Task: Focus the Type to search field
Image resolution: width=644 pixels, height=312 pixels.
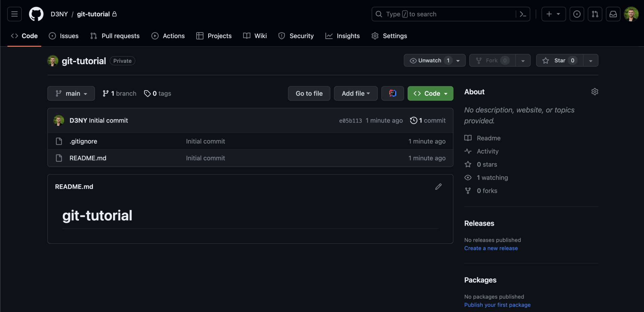Action: 446,14
